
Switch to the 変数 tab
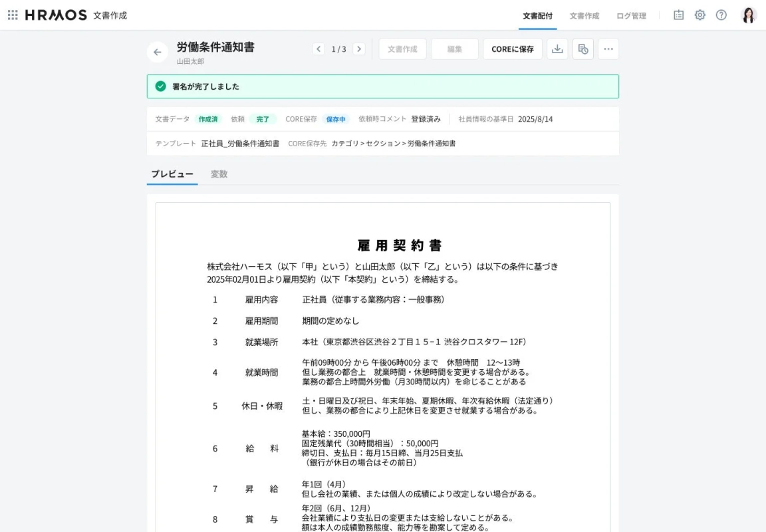(x=219, y=174)
